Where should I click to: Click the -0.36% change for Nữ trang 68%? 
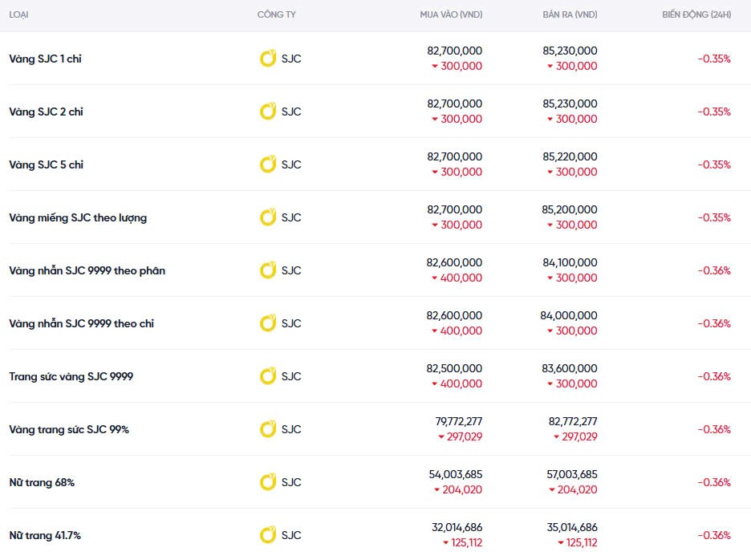713,482
